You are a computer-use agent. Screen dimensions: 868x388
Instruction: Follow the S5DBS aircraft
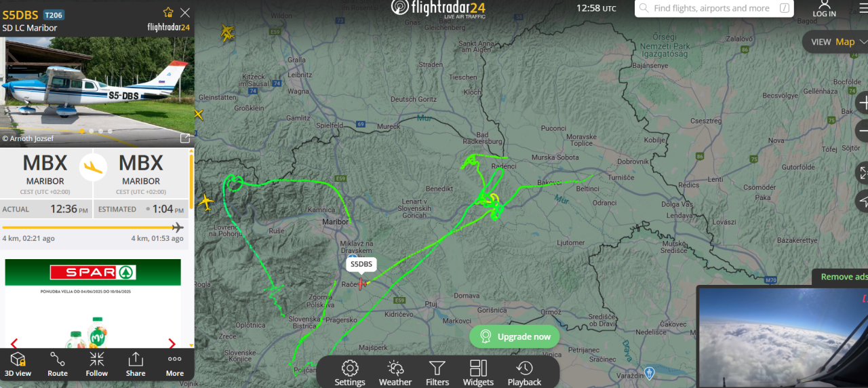click(97, 364)
